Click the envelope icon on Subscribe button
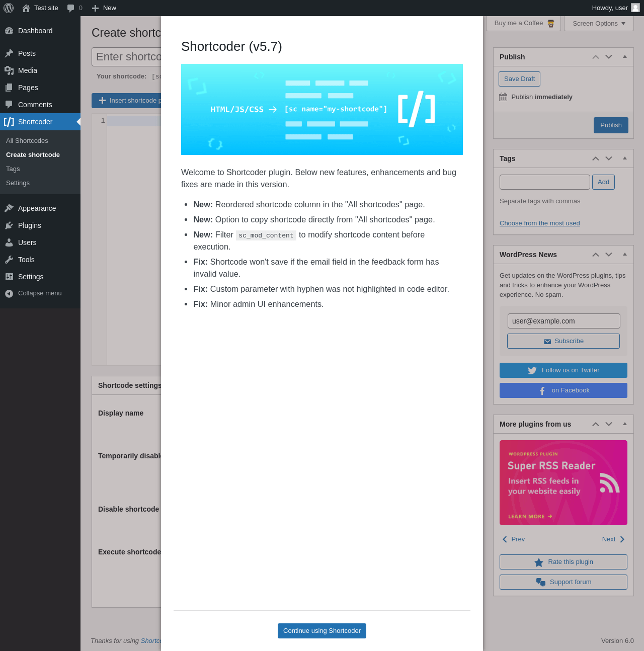Screen dimensions: 644x651 click(x=547, y=342)
